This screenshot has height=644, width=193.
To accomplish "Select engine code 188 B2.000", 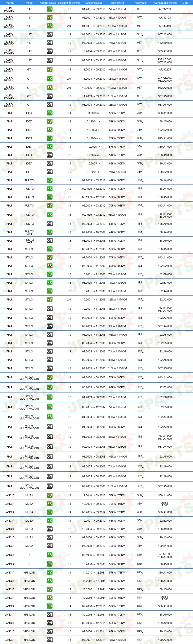I will (165, 172).
